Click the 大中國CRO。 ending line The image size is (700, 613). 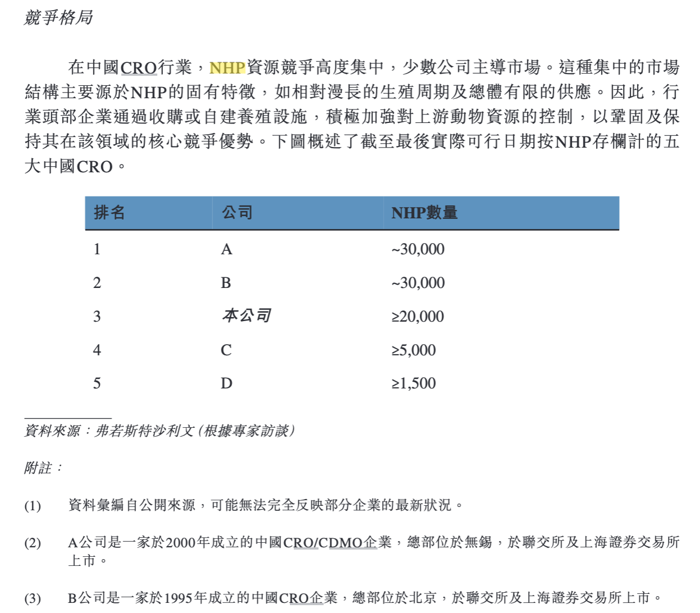(x=75, y=167)
